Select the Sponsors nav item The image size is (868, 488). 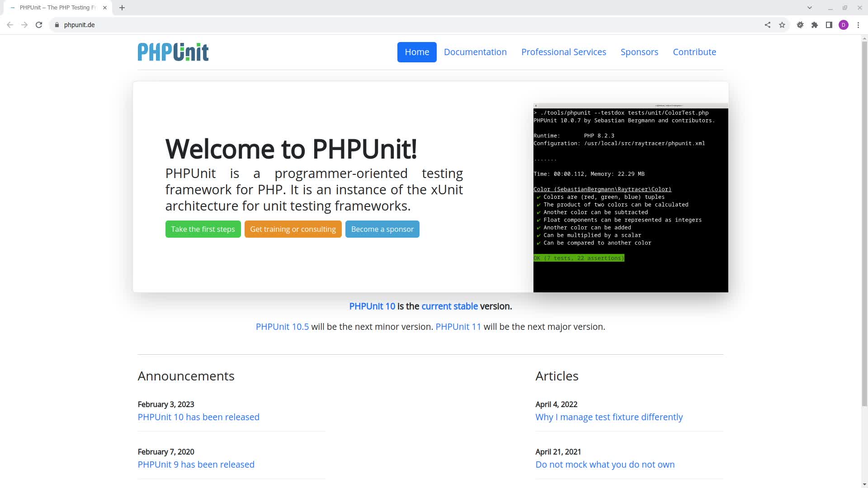(639, 52)
